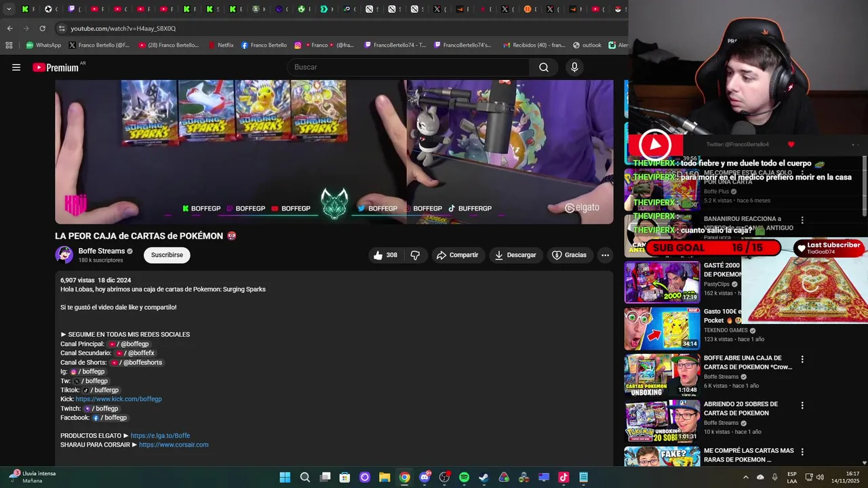Viewport: 868px width, 488px height.
Task: Reload the current page
Action: tap(42, 28)
